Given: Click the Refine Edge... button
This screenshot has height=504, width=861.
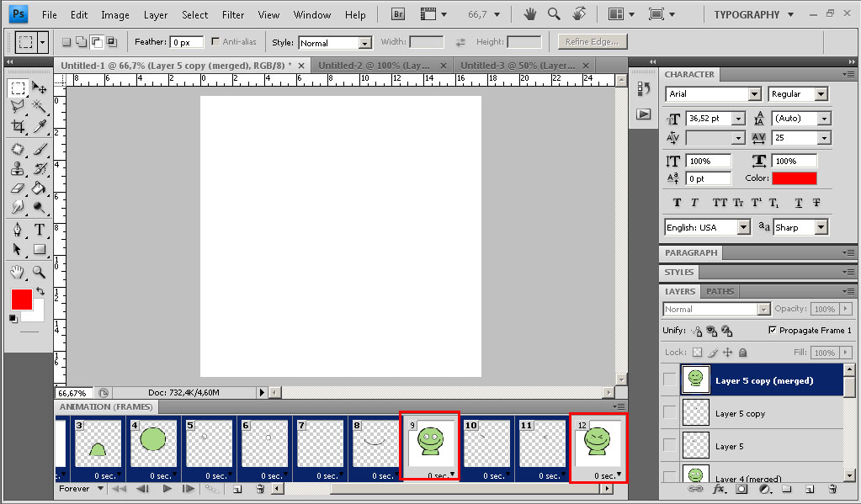Looking at the screenshot, I should click(x=592, y=42).
